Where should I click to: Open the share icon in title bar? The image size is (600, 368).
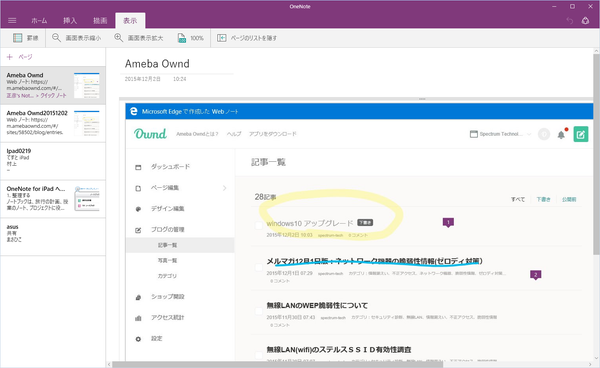pyautogui.click(x=585, y=21)
